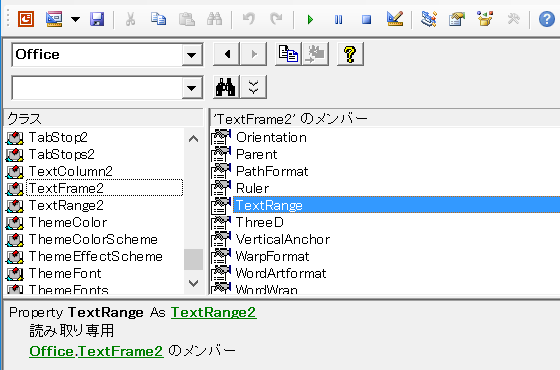This screenshot has height=370, width=560.
Task: Run the macro with the green play icon
Action: pyautogui.click(x=310, y=19)
